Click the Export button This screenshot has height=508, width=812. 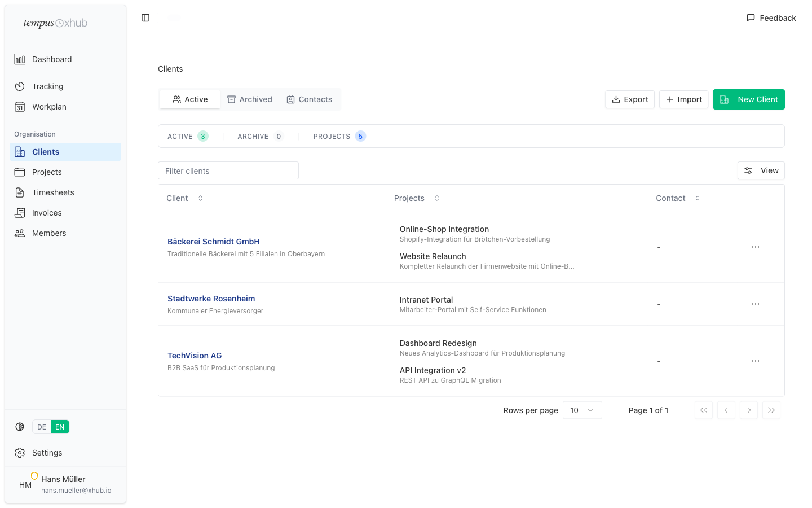pos(629,99)
